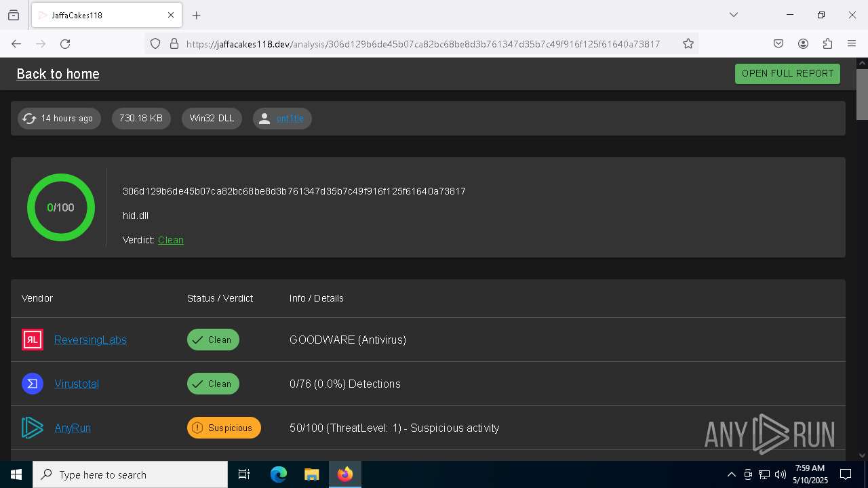Click the 730.18 KB size chip
The width and height of the screenshot is (868, 488).
[x=141, y=118]
